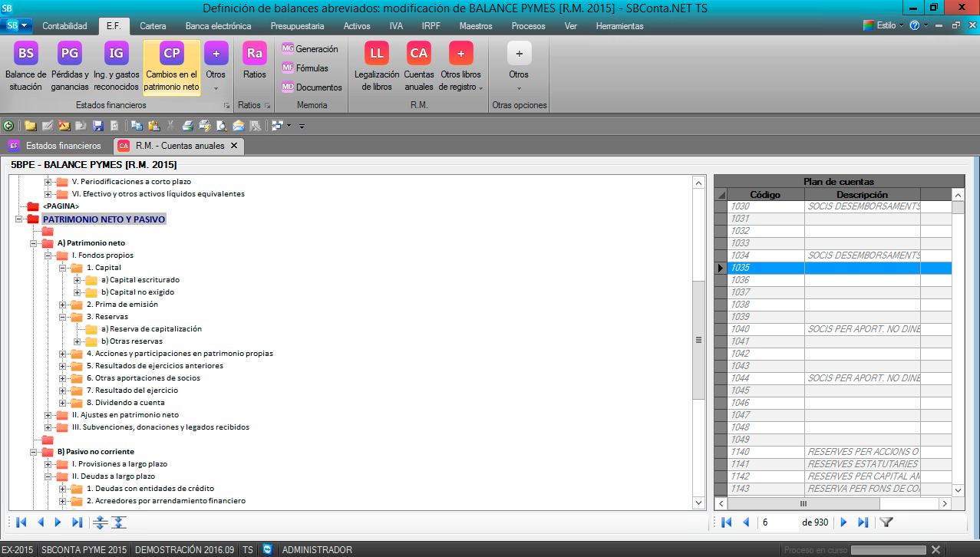Switch to the Estados financieros document tab
Viewport: 980px width, 557px height.
point(63,146)
